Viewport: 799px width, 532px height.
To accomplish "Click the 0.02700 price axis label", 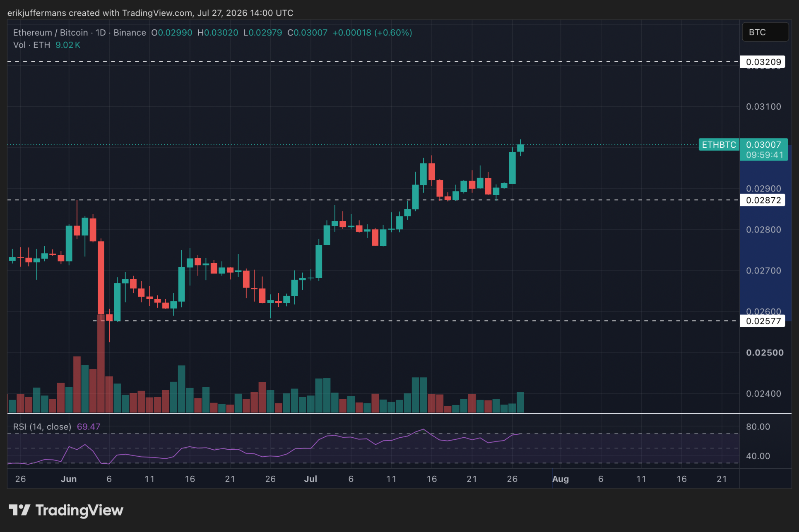I will point(763,271).
